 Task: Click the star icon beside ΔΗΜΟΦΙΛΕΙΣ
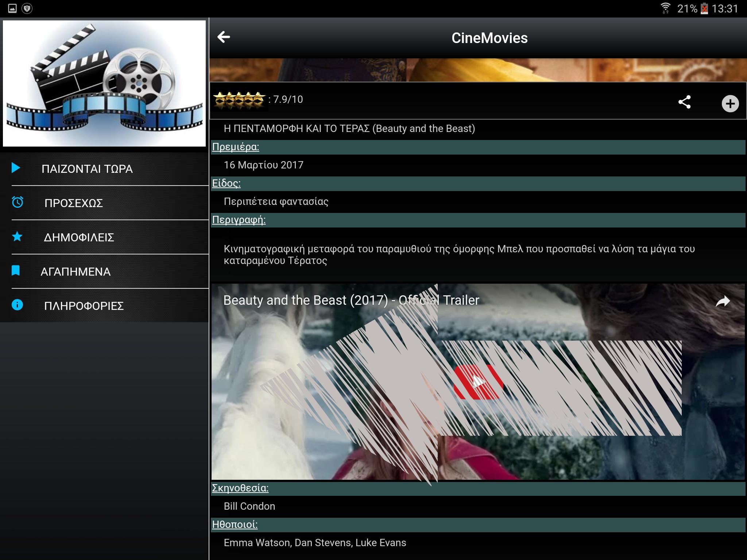[17, 237]
